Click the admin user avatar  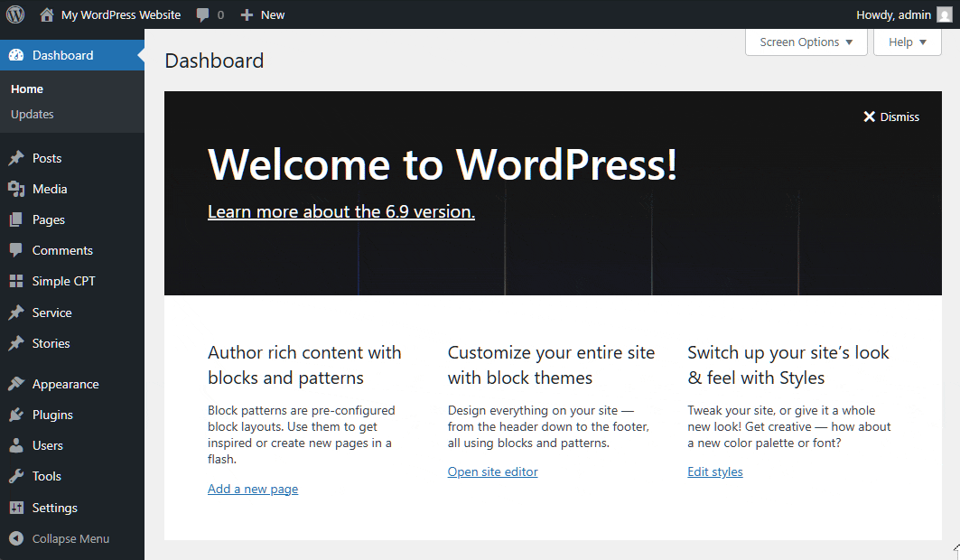click(944, 14)
